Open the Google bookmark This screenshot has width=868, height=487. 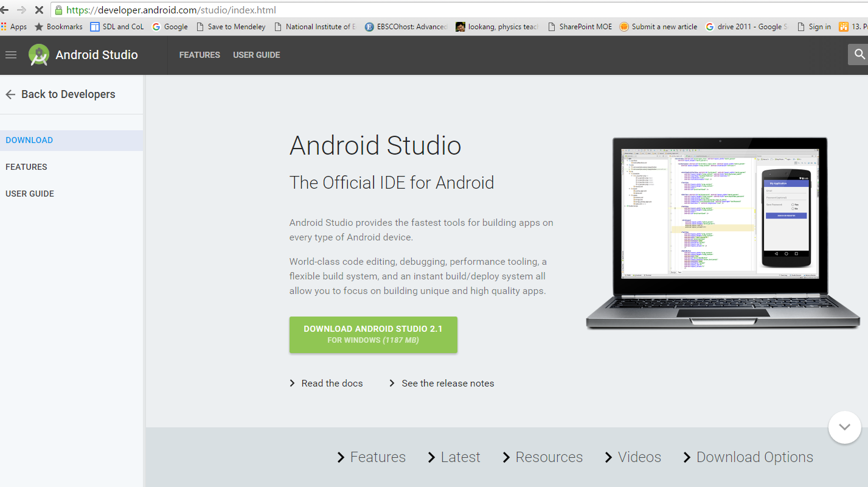pyautogui.click(x=170, y=27)
